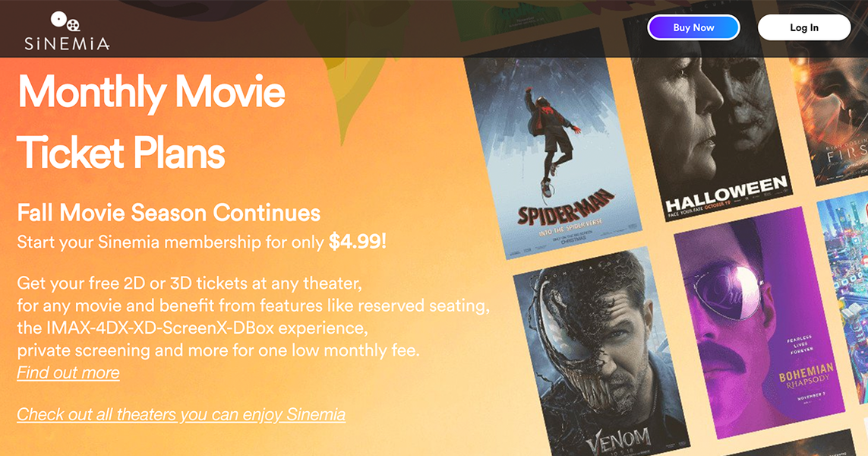
Task: Click the $4.99 price text
Action: tap(357, 242)
